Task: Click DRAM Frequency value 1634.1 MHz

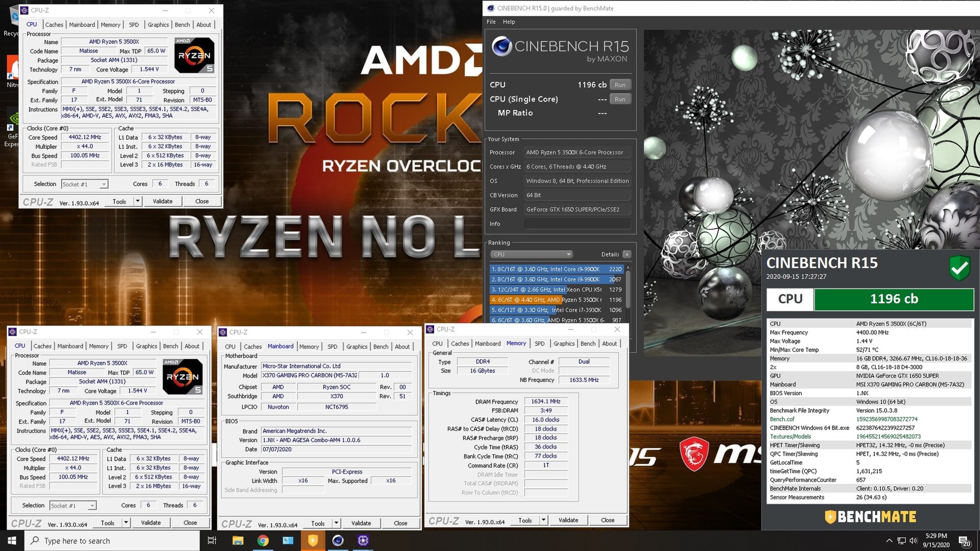Action: 546,402
